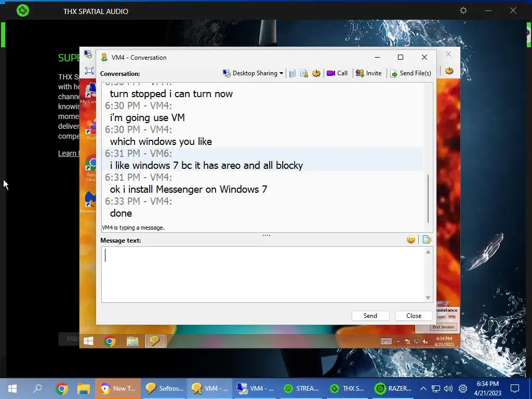The width and height of the screenshot is (532, 399).
Task: Click the message box scroll up arrow
Action: click(428, 252)
